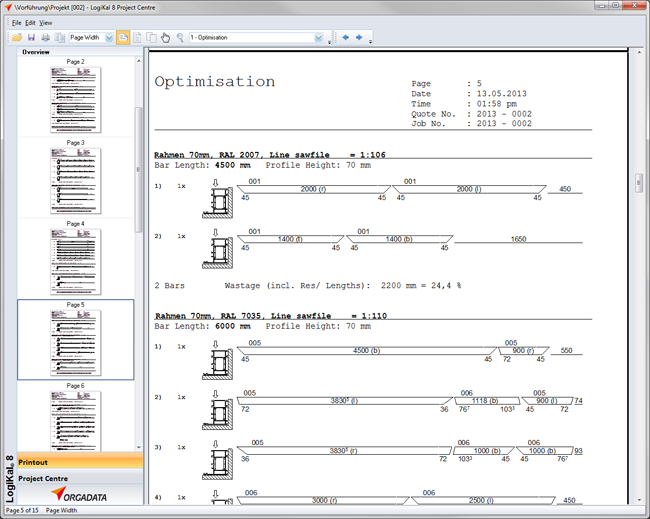Viewport: 650px width, 519px height.
Task: Click the Print icon in toolbar
Action: [45, 38]
